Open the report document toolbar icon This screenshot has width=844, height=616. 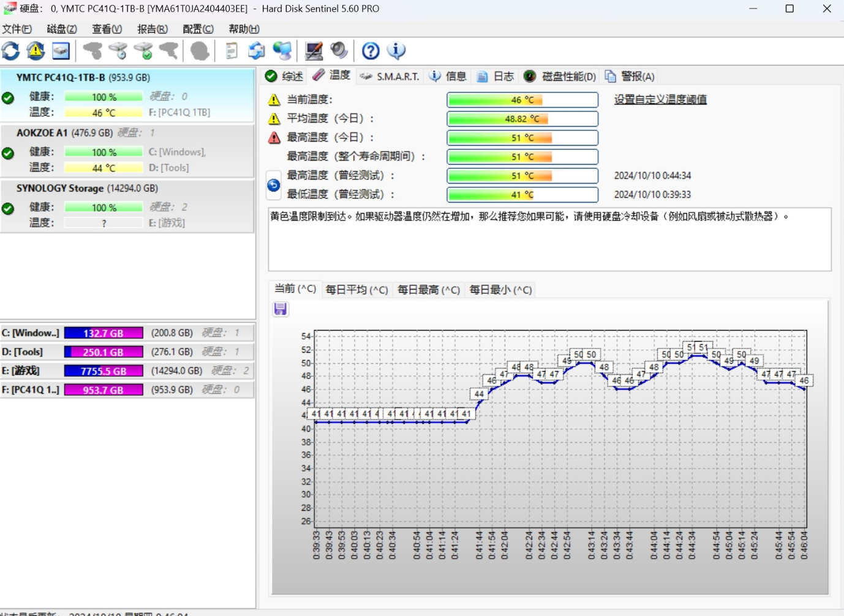coord(231,51)
